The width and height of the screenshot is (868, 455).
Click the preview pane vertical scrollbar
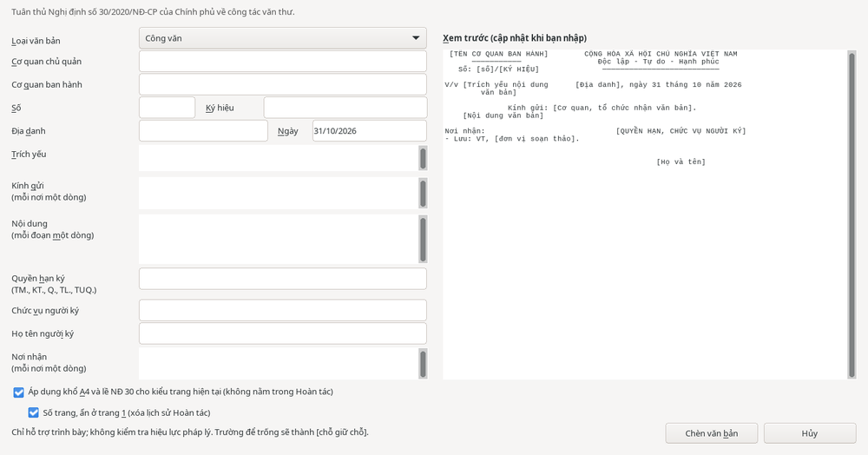(x=852, y=214)
